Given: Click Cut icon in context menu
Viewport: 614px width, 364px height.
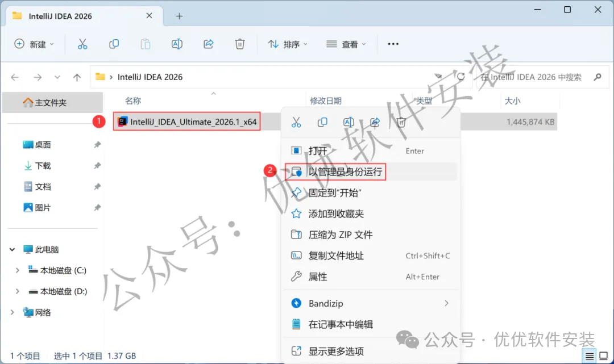Looking at the screenshot, I should [x=296, y=123].
